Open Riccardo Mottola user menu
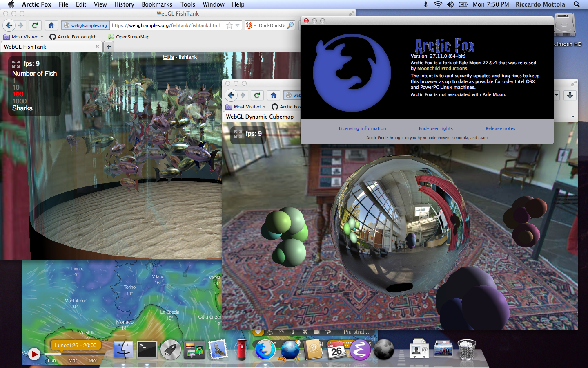Image resolution: width=588 pixels, height=368 pixels. click(540, 4)
